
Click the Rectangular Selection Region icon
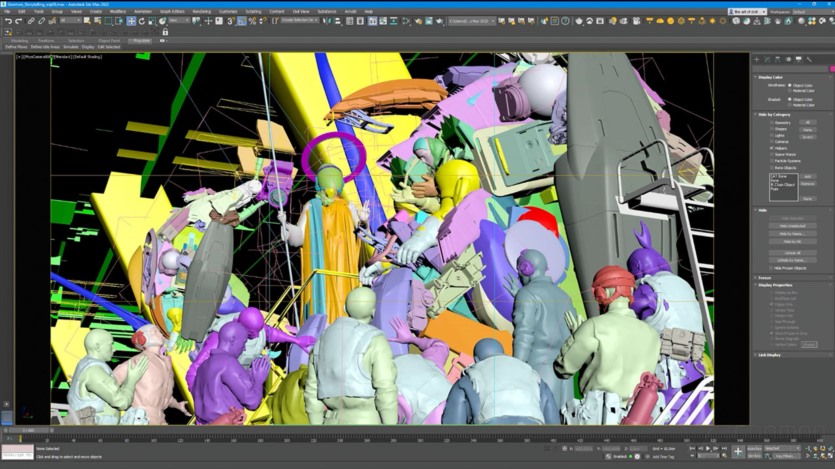click(109, 21)
